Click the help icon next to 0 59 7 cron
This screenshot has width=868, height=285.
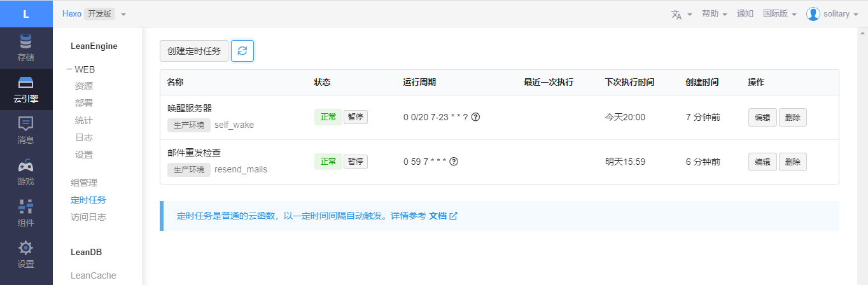[454, 162]
